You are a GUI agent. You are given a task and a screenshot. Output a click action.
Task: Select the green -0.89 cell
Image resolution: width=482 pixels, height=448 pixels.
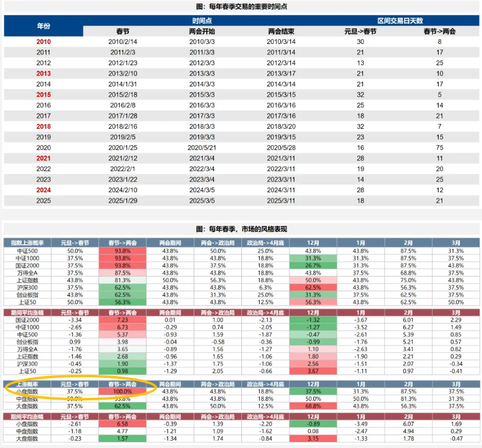point(313,424)
